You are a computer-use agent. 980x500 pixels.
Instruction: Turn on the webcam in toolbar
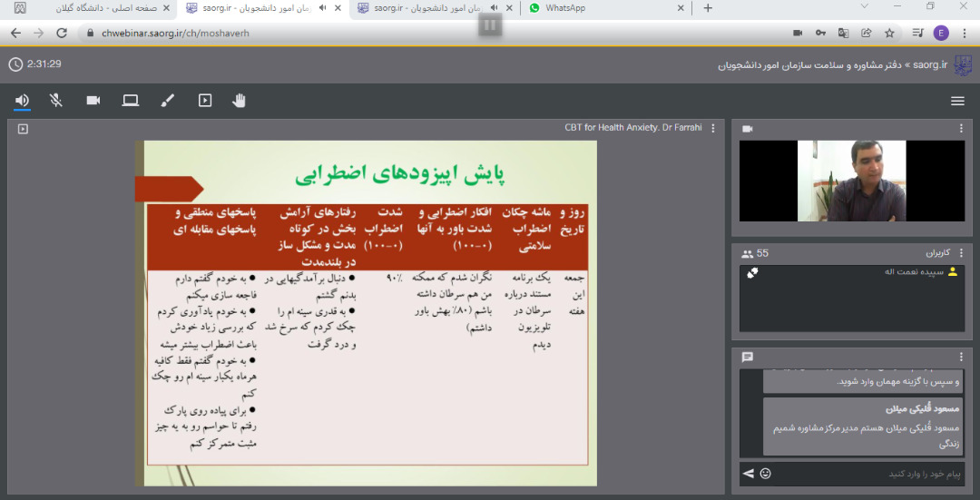coord(93,101)
